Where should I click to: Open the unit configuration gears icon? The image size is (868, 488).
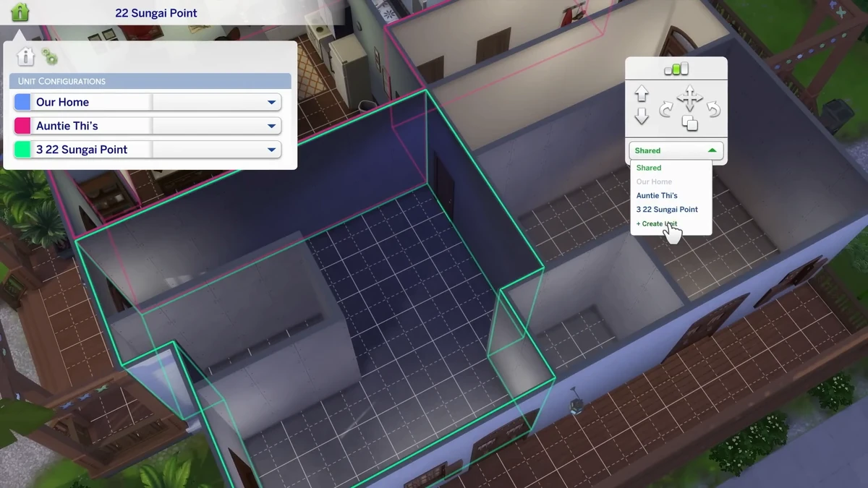(49, 56)
